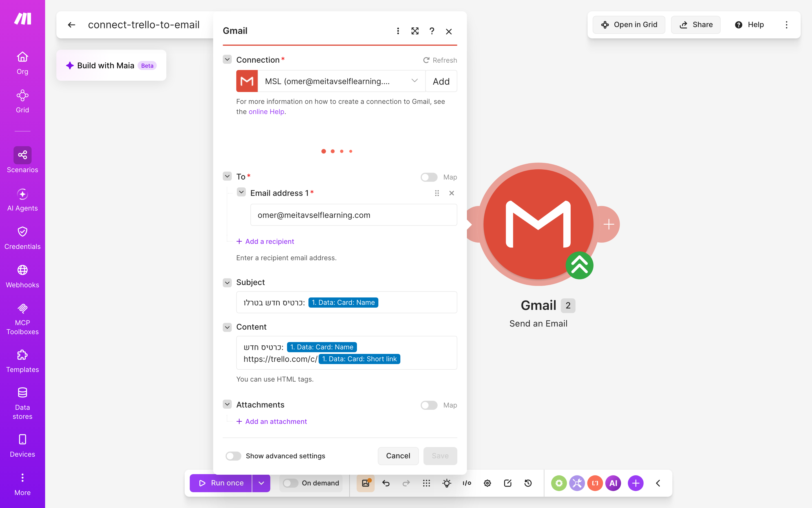The height and width of the screenshot is (508, 812).
Task: Enable Show advanced settings
Action: click(233, 456)
